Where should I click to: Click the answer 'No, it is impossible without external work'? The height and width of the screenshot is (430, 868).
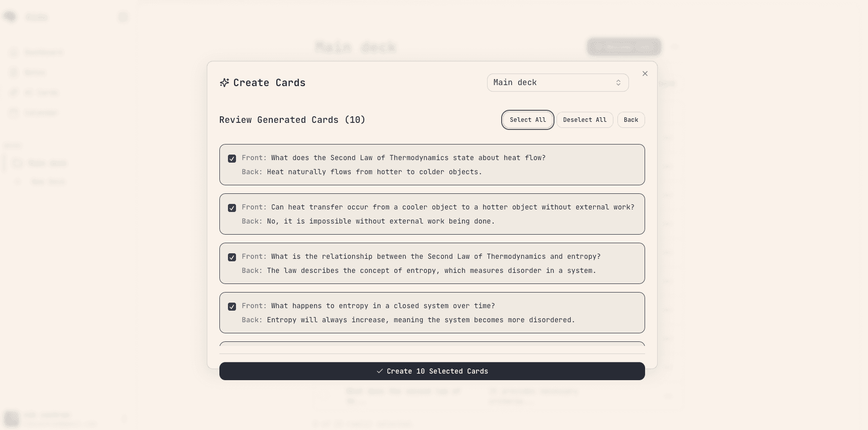(380, 221)
